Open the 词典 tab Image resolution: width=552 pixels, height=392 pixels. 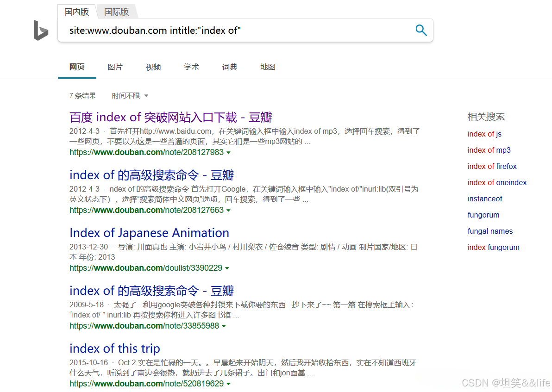tap(229, 67)
